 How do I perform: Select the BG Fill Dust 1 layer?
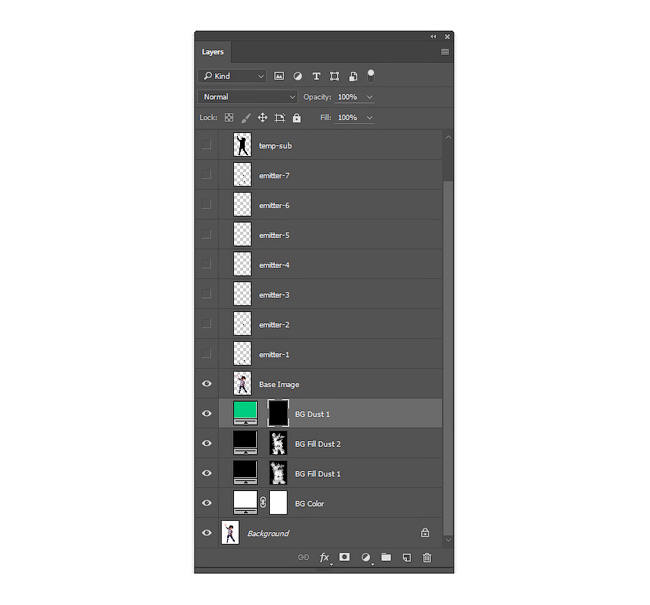330,474
